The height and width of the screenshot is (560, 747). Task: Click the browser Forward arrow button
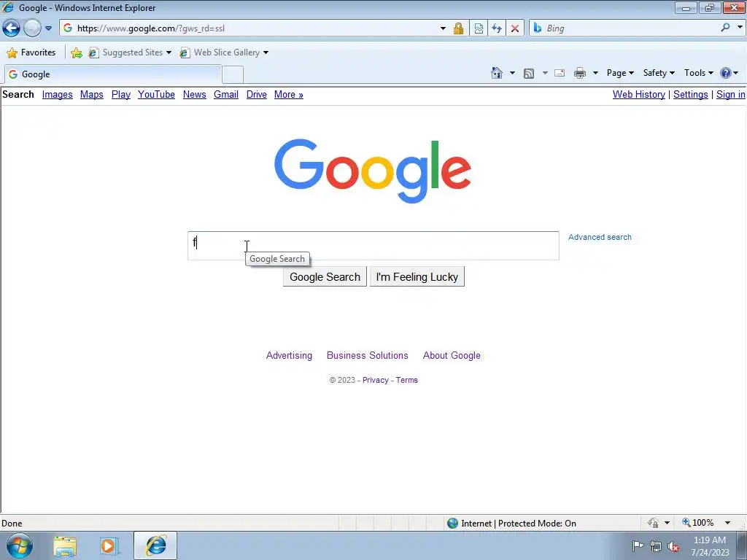point(32,28)
